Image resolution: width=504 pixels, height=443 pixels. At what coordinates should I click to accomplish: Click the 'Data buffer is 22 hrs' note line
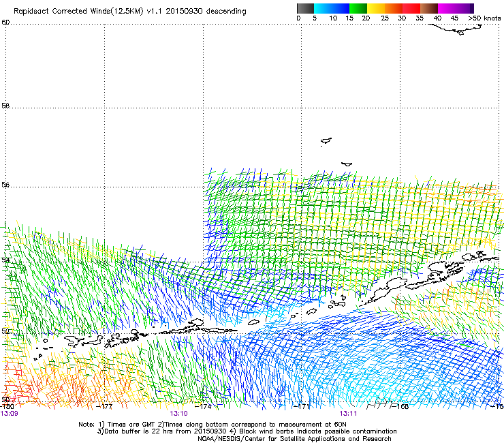pos(247,431)
